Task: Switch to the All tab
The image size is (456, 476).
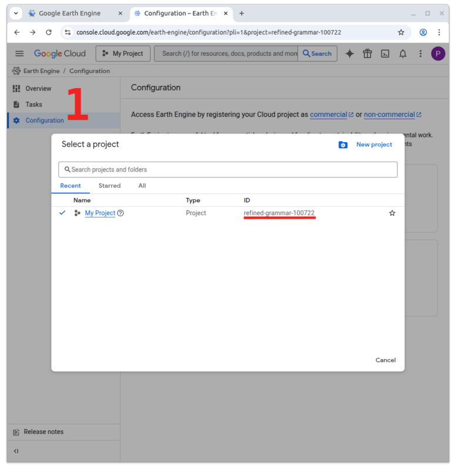Action: pos(142,186)
